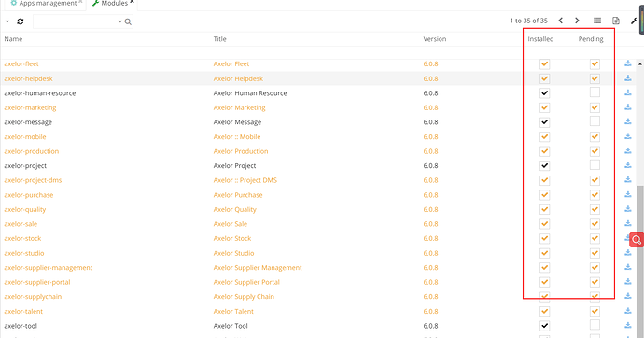Viewport: 644px width, 338px height.
Task: Click install icon for axelor-production
Action: [628, 150]
